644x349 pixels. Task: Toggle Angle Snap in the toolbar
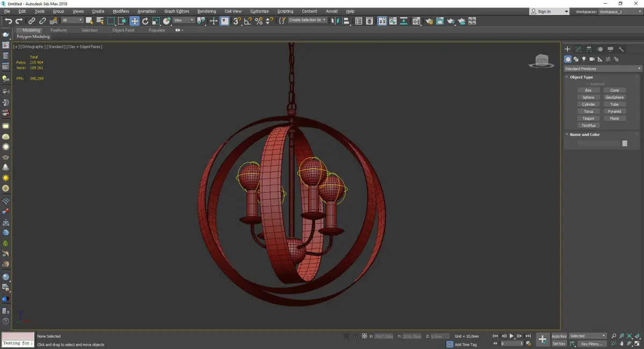coord(247,21)
